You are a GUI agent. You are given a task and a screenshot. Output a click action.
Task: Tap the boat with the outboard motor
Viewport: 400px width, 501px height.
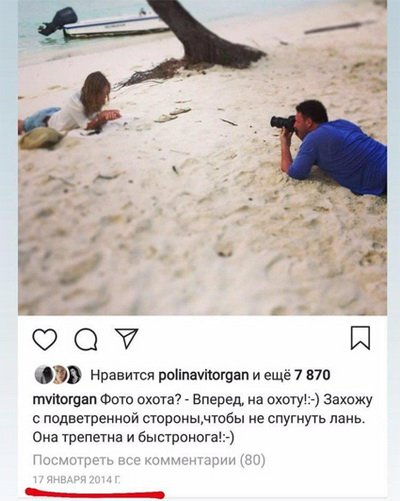tap(103, 23)
